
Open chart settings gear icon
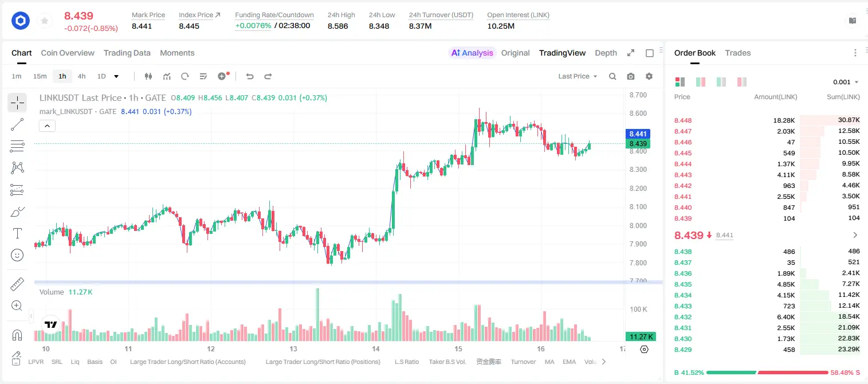click(x=649, y=76)
